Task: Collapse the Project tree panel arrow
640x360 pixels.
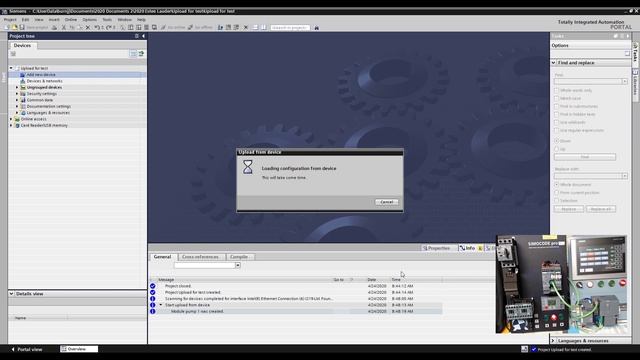Action: (143, 36)
